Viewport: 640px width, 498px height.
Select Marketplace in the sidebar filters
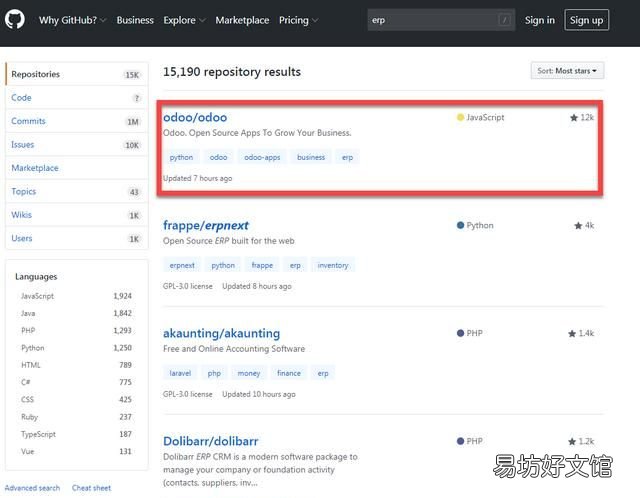coord(77,168)
